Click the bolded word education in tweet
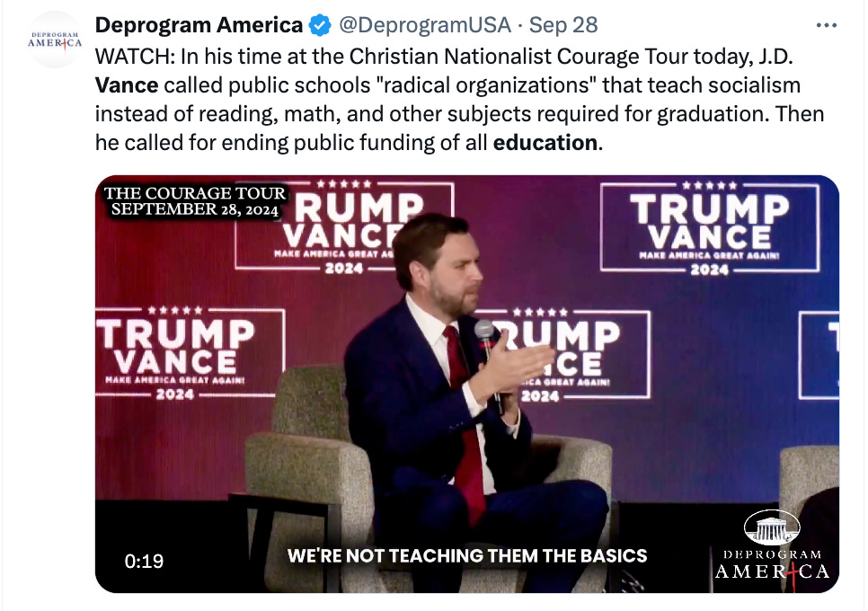The height and width of the screenshot is (611, 868). (x=545, y=142)
